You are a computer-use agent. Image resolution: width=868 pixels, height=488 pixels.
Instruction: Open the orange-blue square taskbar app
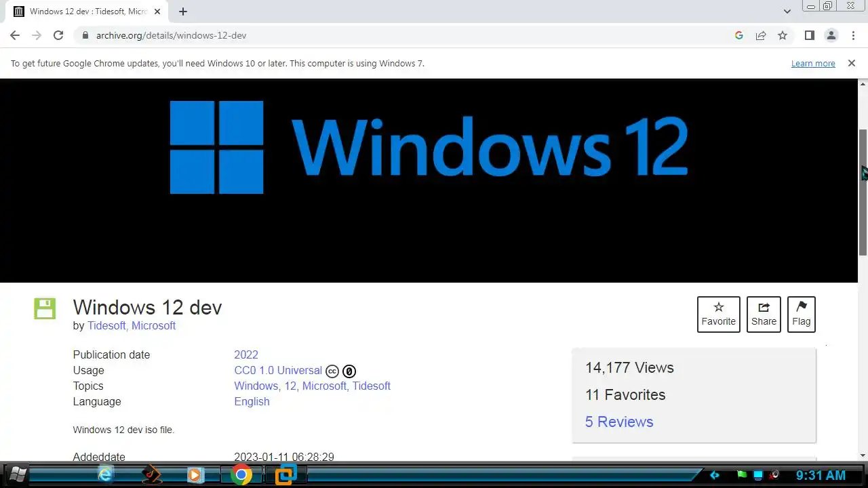285,474
